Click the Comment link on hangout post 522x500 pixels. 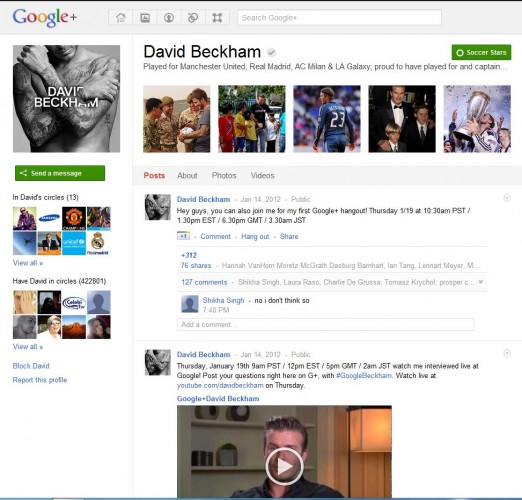215,236
